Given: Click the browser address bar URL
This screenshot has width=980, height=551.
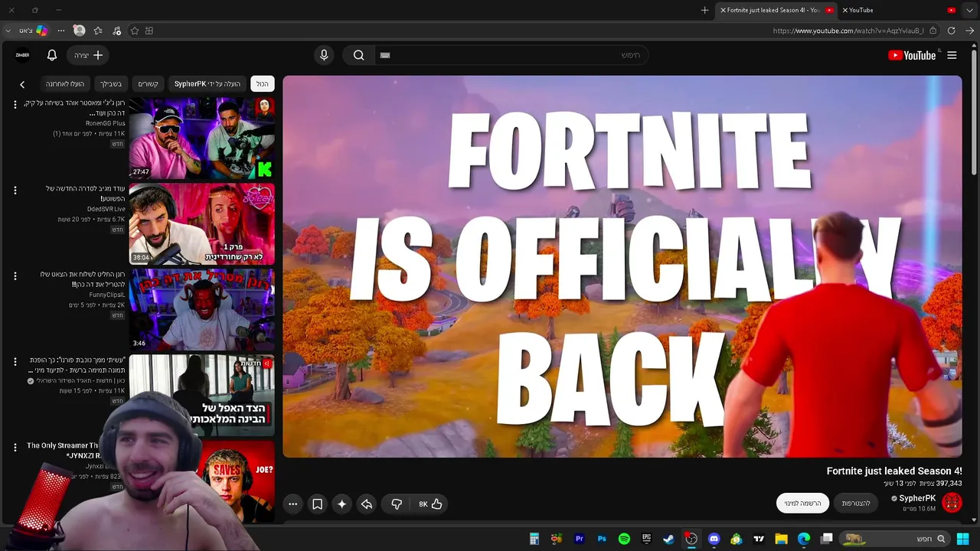Looking at the screenshot, I should point(848,31).
